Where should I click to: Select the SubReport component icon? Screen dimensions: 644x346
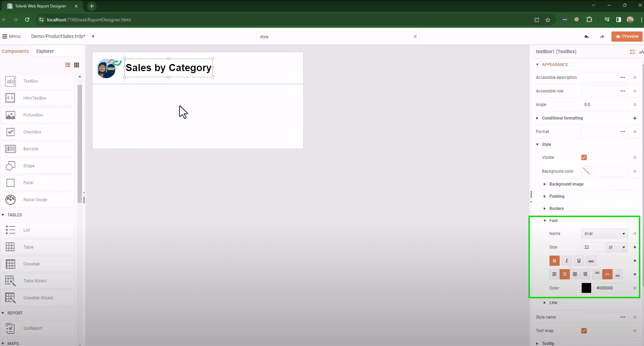10,328
